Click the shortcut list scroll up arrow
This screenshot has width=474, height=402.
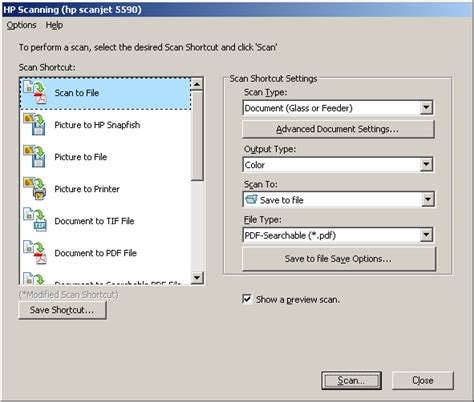[197, 84]
